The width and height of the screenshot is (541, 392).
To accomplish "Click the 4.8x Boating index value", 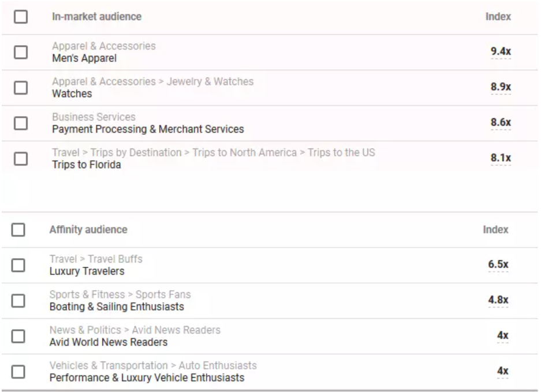I will point(498,300).
